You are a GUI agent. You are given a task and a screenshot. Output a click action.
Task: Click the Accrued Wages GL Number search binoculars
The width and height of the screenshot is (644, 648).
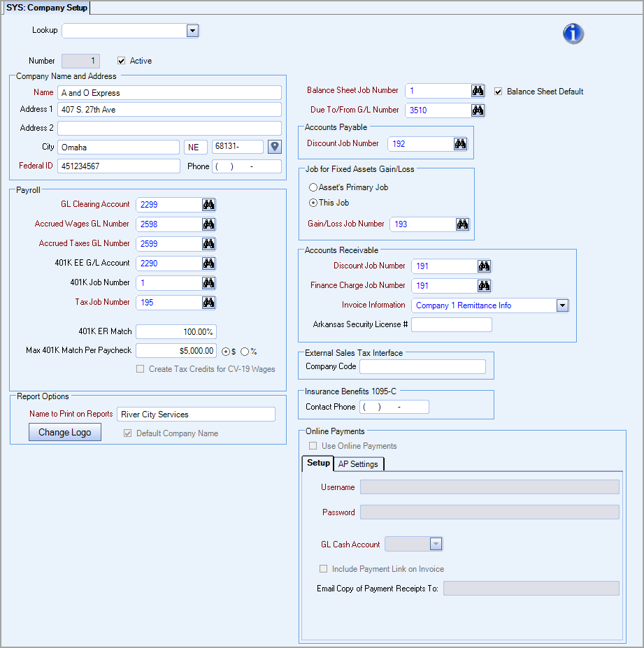(206, 224)
